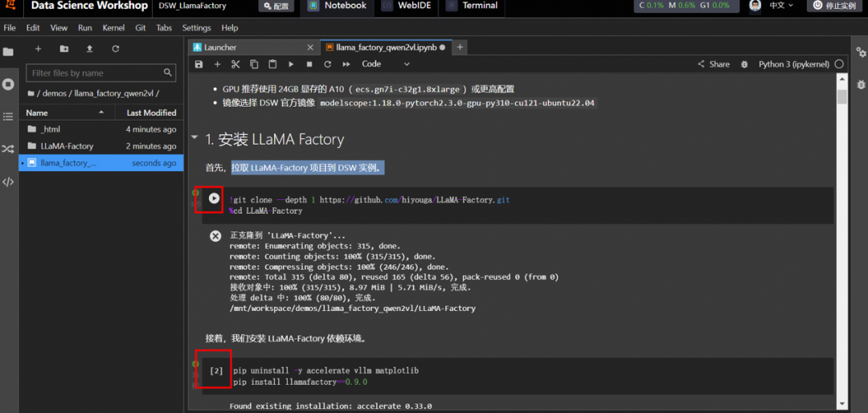This screenshot has height=413, width=868.
Task: Click the Filter files by name field
Action: click(x=100, y=72)
